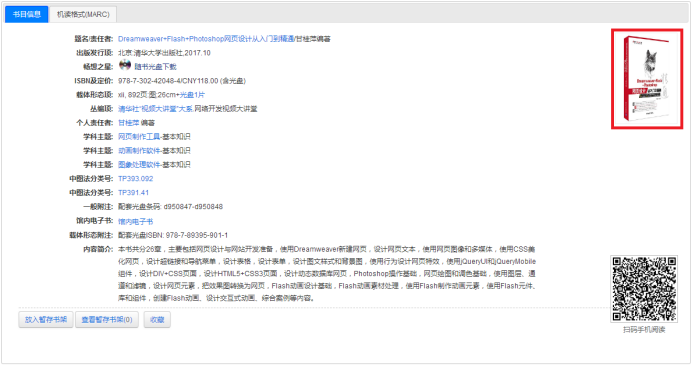Click the 网络开发视频大讲堂 series text
The width and height of the screenshot is (692, 367).
(226, 109)
